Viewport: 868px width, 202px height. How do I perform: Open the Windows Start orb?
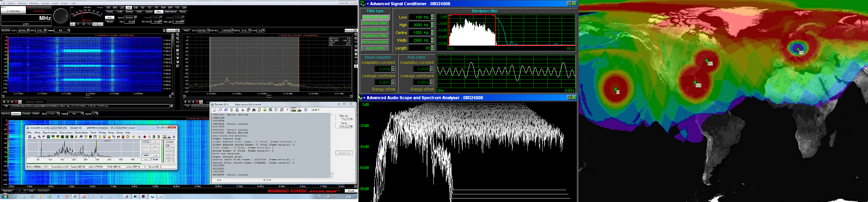click(5, 196)
